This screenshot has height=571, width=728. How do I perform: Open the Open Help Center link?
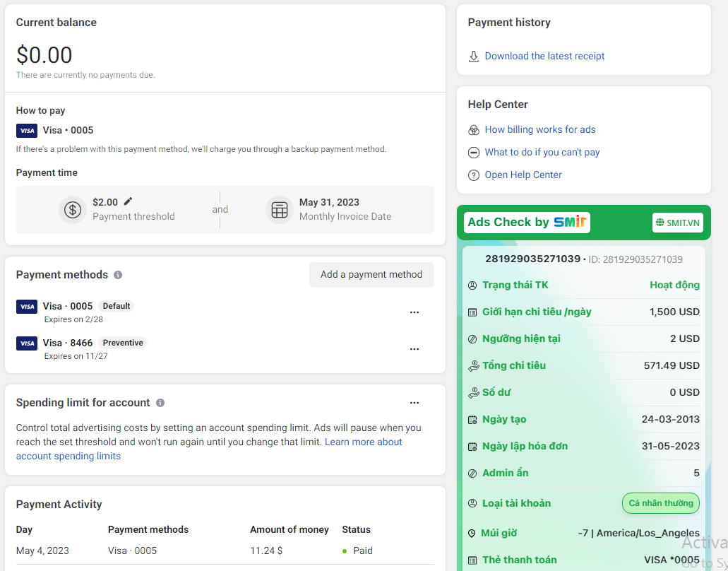(x=523, y=175)
